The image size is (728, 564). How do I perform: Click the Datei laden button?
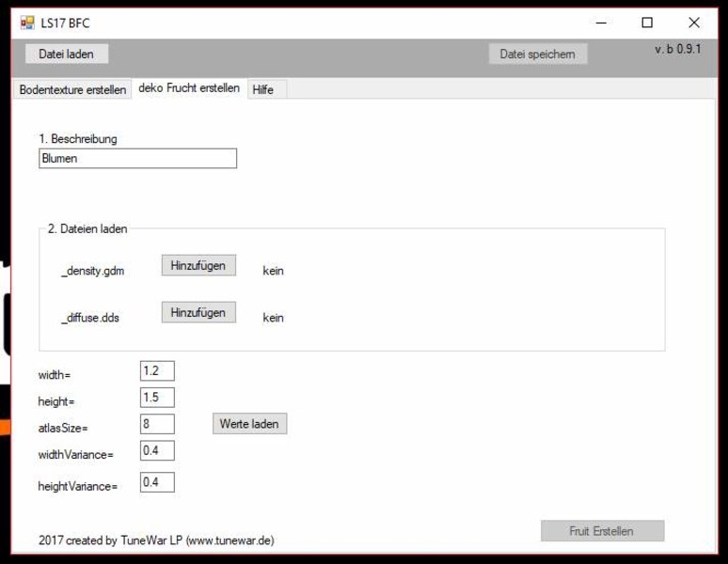[x=66, y=55]
